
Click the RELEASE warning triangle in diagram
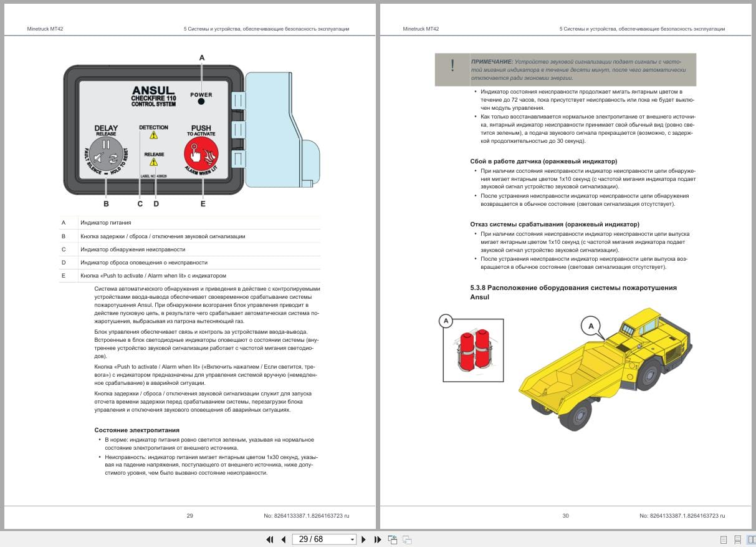pos(154,162)
